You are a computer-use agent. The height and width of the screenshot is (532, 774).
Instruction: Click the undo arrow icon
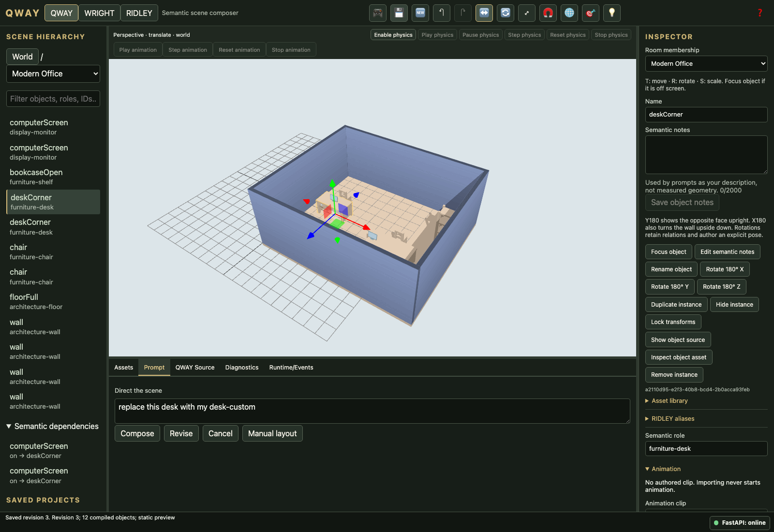(442, 13)
